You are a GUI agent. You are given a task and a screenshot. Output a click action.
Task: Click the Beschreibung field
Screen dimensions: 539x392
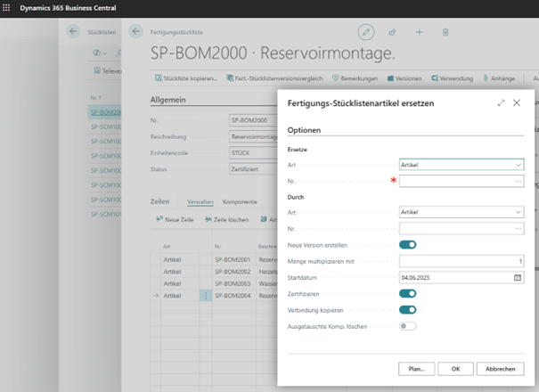253,136
